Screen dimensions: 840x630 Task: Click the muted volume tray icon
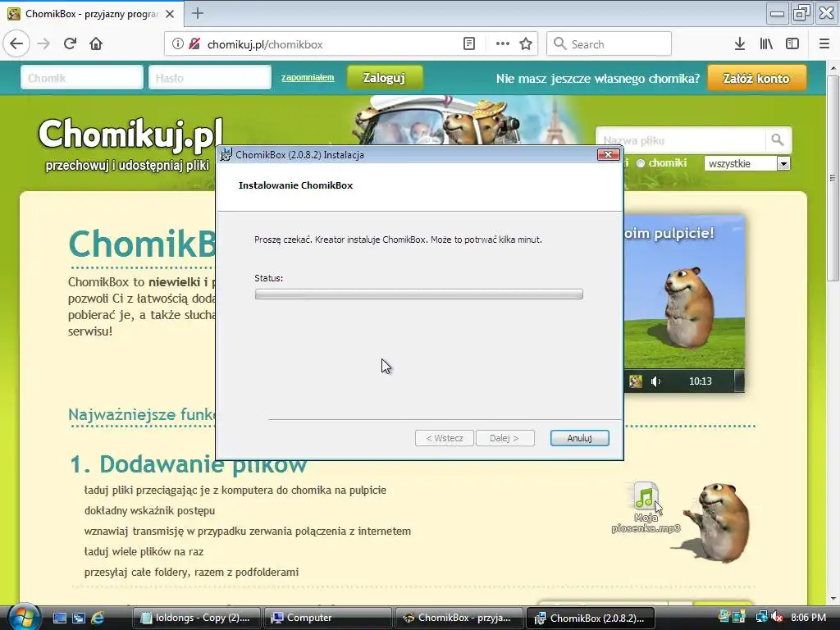pyautogui.click(x=777, y=618)
